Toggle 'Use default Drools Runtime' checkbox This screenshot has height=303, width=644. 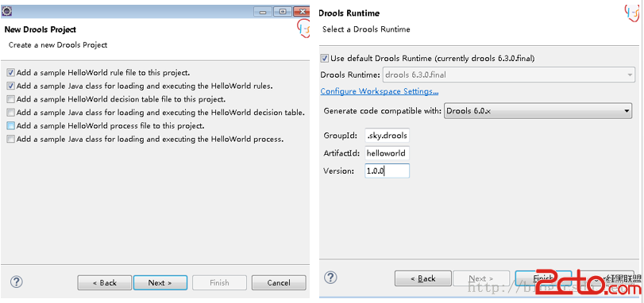[325, 58]
